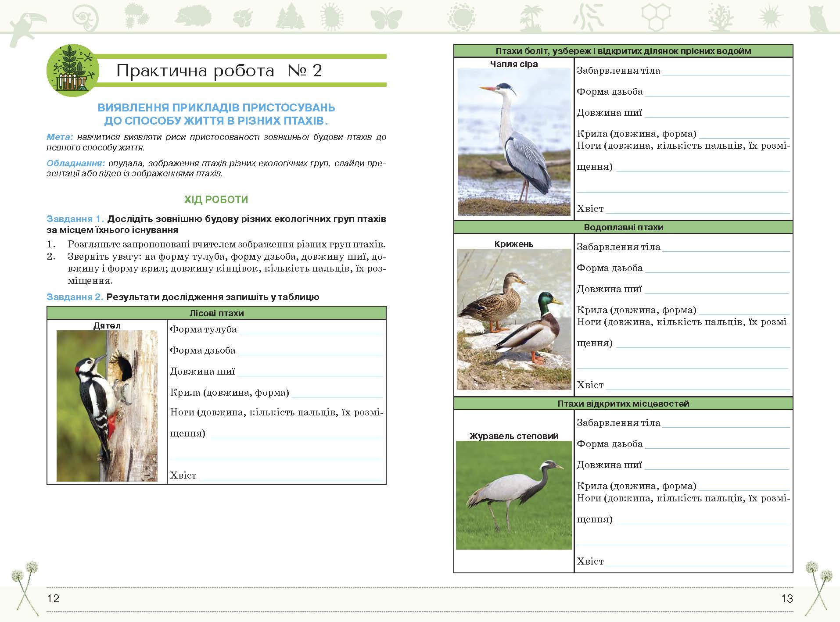The width and height of the screenshot is (840, 622).
Task: Open the crane photo under Журавель степовий
Action: 514,495
